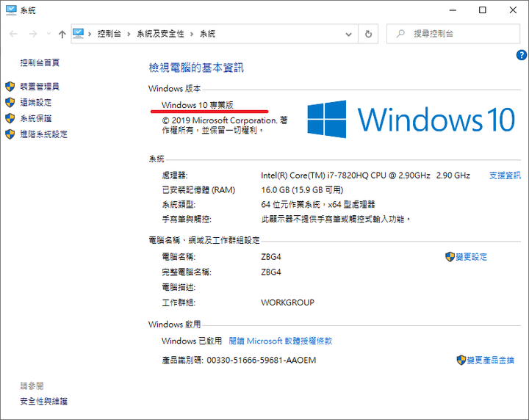This screenshot has width=529, height=420.
Task: Click Windows 10 專業版 edition text
Action: coord(198,105)
